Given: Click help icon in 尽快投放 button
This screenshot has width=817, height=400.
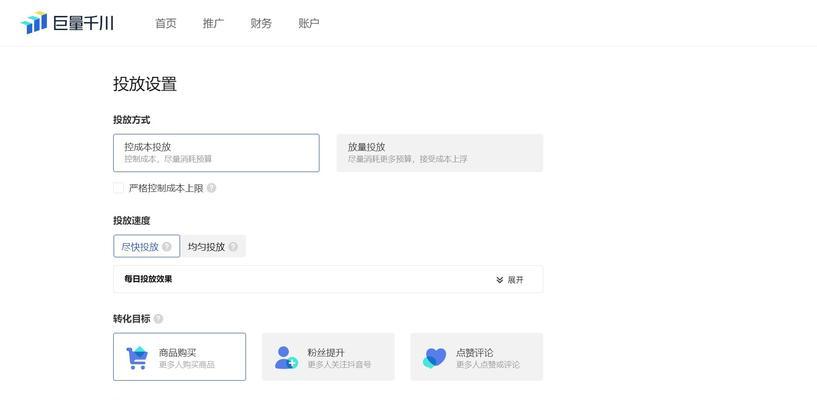Looking at the screenshot, I should tap(167, 247).
